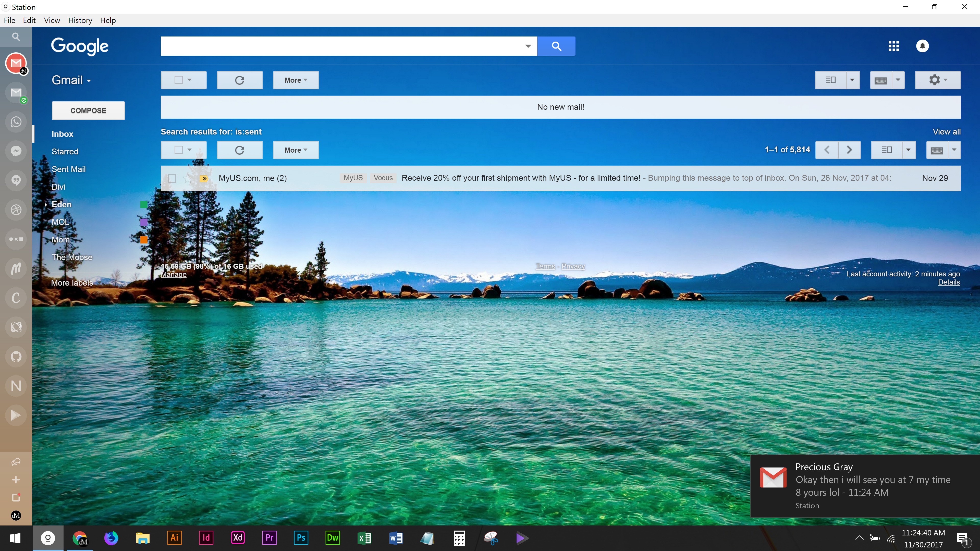Viewport: 980px width, 551px height.
Task: Click the search icon at sidebar top
Action: (x=16, y=36)
